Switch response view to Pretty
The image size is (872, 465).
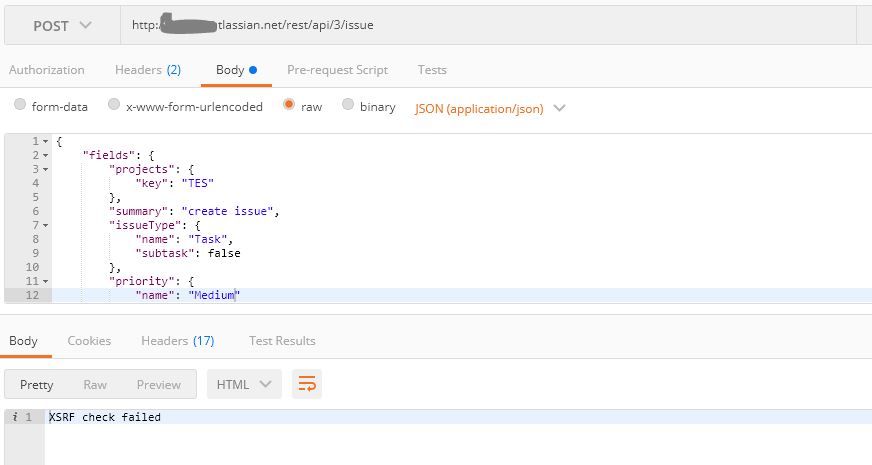click(37, 385)
